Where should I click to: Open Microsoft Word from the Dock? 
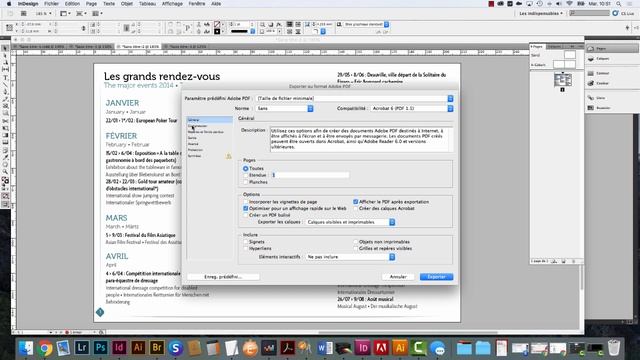click(325, 348)
